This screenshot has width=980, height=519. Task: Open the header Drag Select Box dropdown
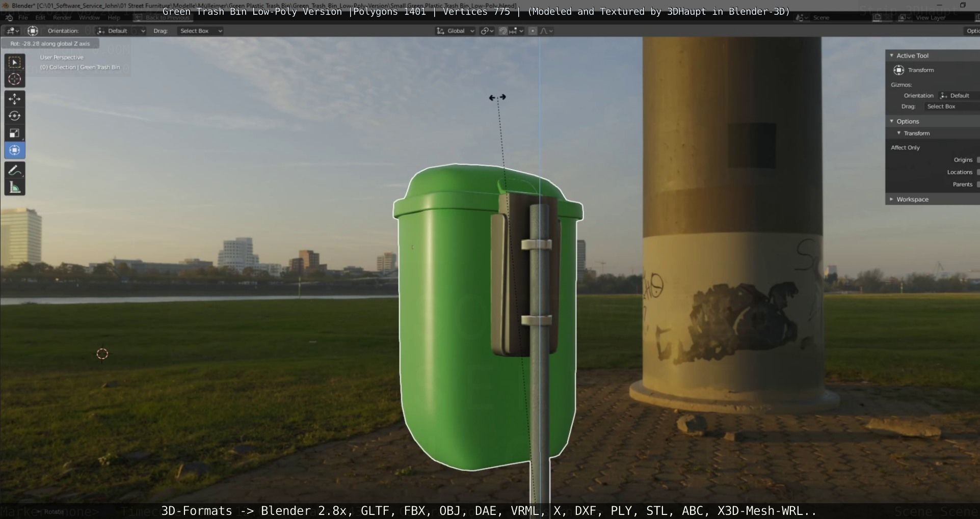[x=200, y=31]
